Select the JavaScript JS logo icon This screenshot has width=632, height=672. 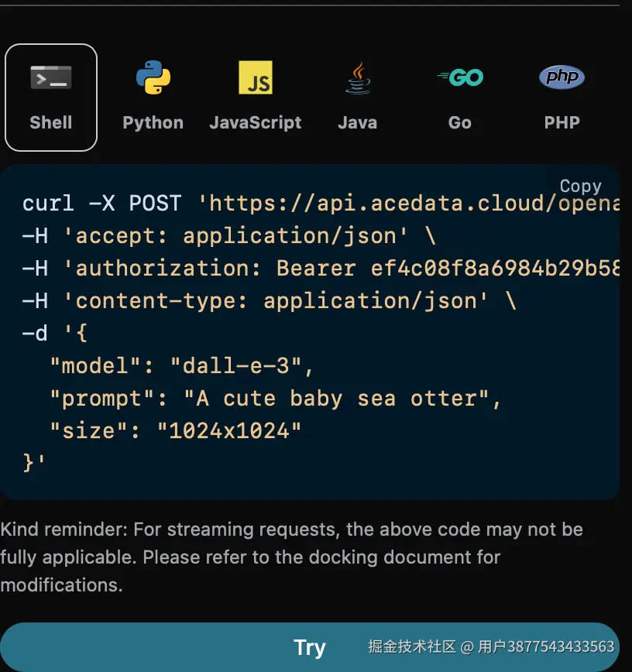pos(256,77)
